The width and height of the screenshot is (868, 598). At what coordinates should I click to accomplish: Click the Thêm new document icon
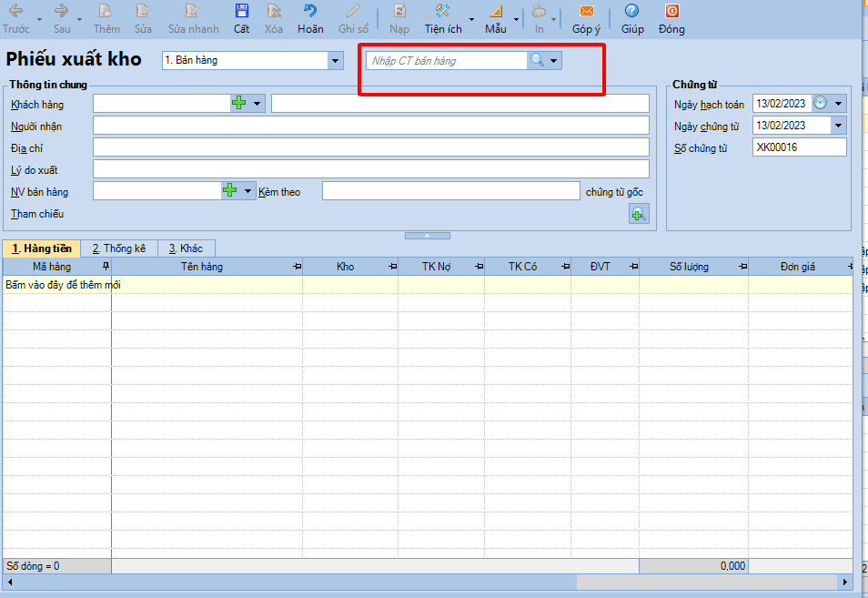click(106, 11)
